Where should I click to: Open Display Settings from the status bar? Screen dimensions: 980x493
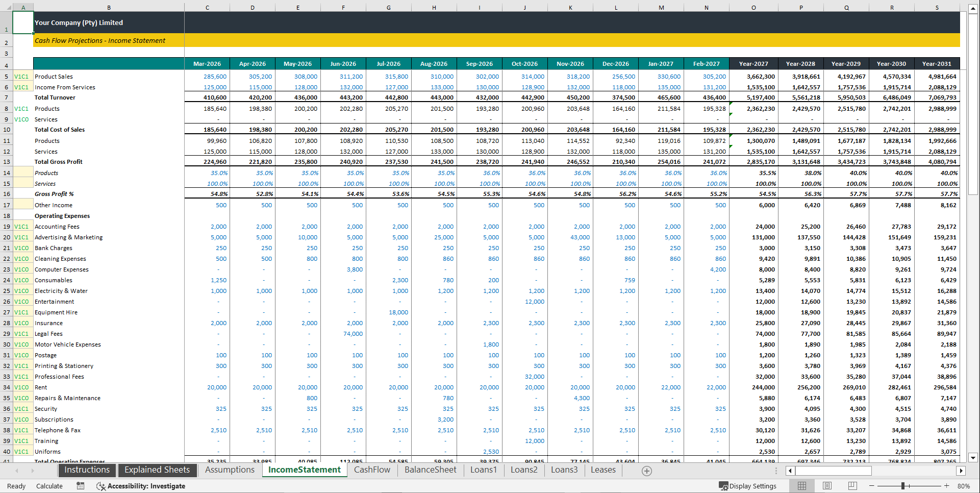tap(748, 486)
